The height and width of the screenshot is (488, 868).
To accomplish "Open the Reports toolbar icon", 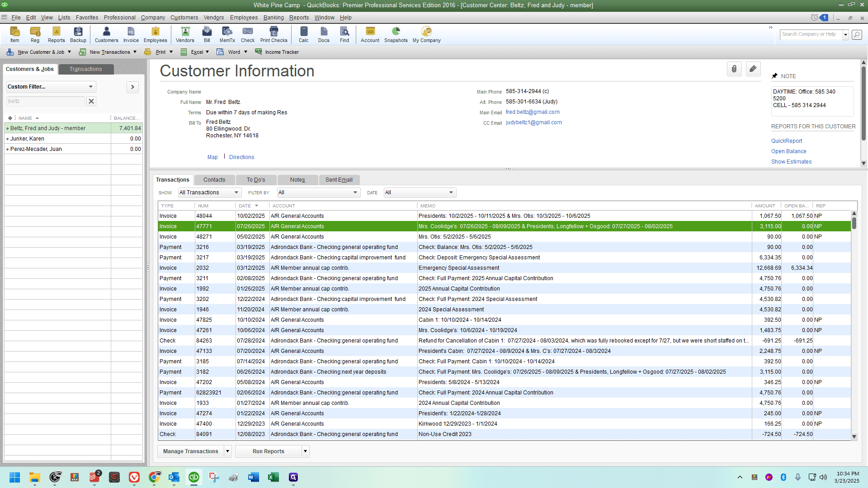I will tap(57, 34).
